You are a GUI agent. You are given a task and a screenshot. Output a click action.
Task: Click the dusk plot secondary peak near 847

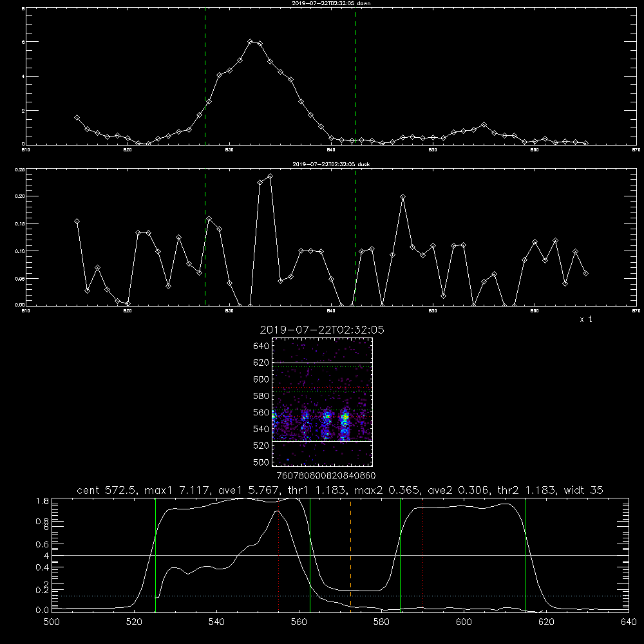point(403,196)
